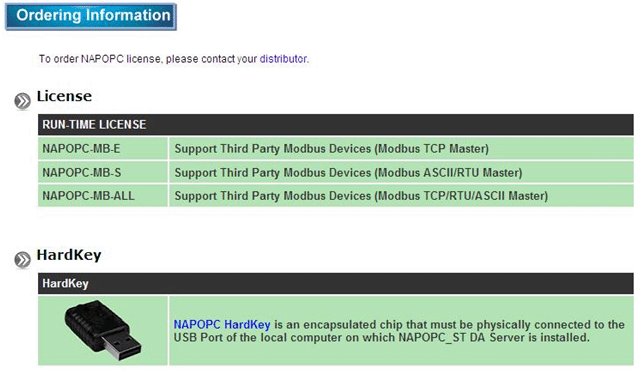
Task: Click the Ordering Information banner
Action: click(x=91, y=16)
